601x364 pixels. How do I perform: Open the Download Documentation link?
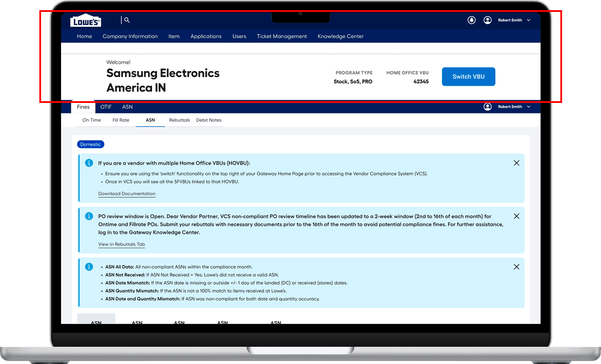click(x=127, y=193)
